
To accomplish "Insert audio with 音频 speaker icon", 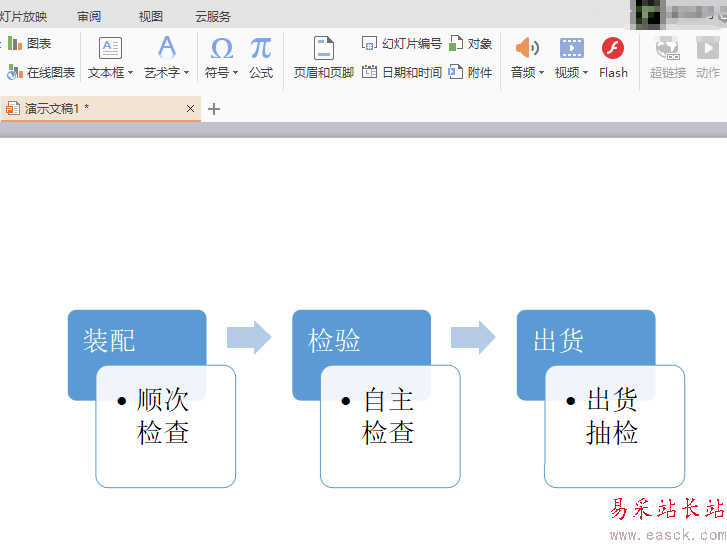I will click(x=527, y=48).
